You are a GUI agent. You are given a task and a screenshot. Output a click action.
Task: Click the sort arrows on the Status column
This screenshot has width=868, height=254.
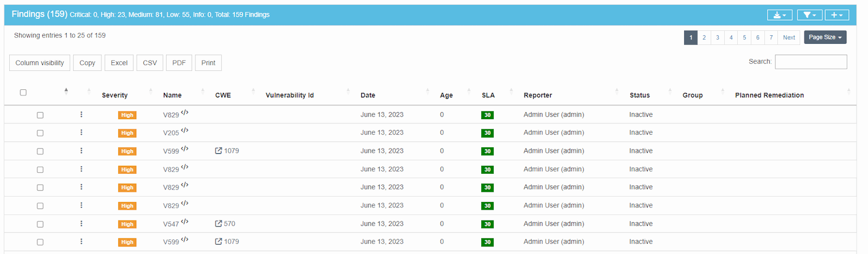click(670, 92)
